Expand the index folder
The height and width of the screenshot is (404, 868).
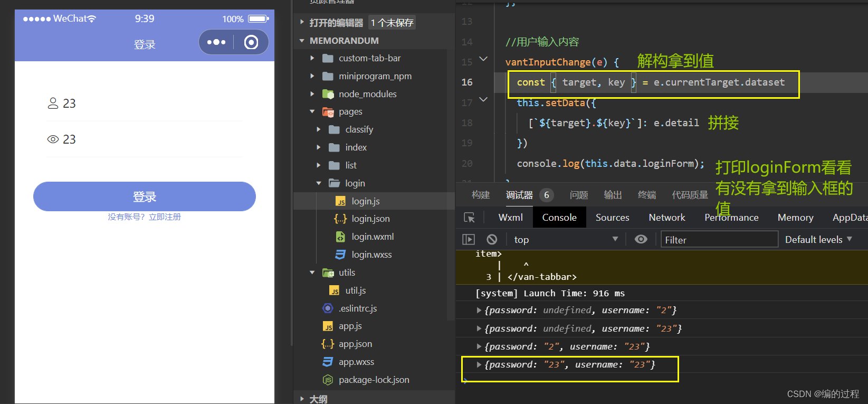[x=319, y=147]
